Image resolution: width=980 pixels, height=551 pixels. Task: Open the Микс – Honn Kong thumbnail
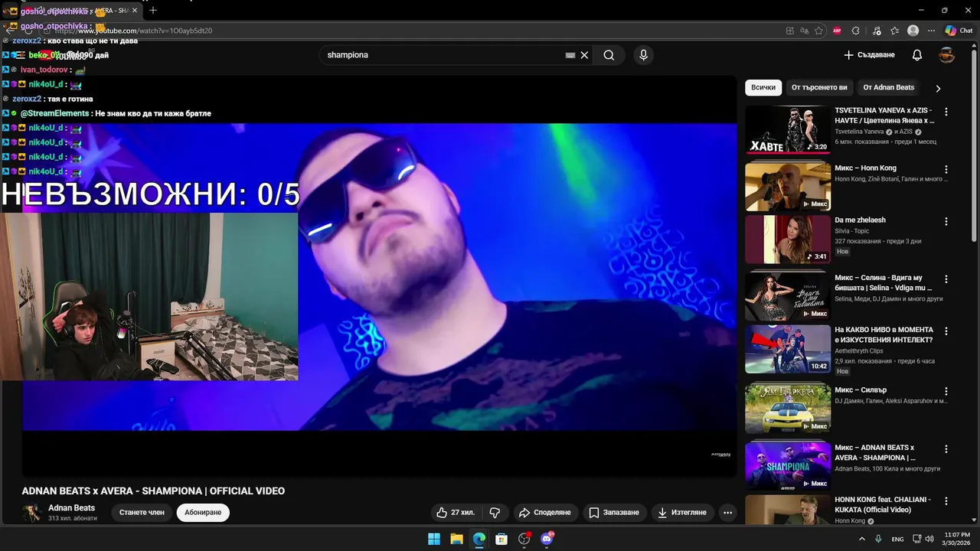[x=788, y=187]
